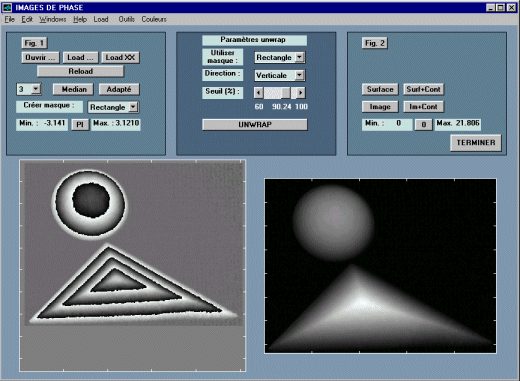Open the Outils menu
This screenshot has width=520, height=381.
[126, 19]
